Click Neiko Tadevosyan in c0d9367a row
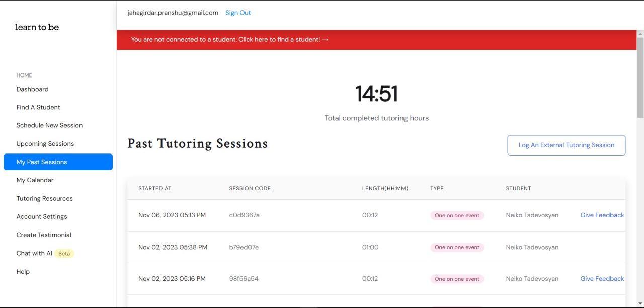 coord(532,215)
